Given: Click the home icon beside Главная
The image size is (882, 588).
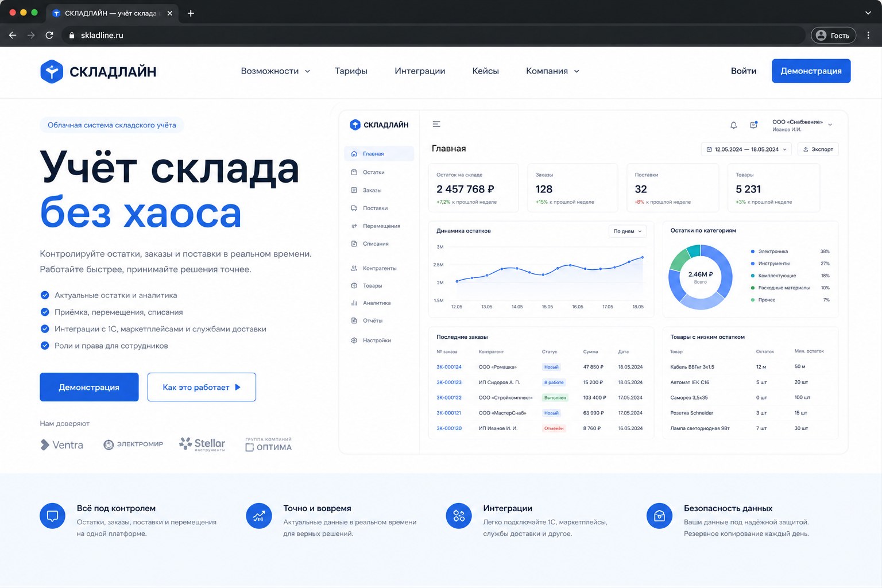Looking at the screenshot, I should 354,154.
